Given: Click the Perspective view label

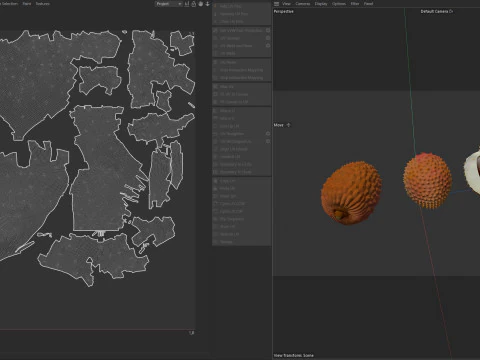Looking at the screenshot, I should (x=284, y=11).
